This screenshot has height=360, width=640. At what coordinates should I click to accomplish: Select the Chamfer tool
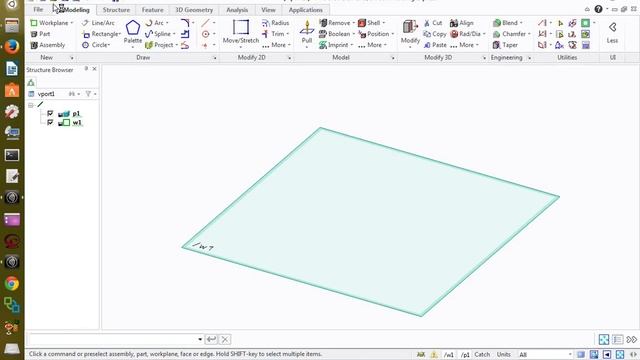point(509,34)
